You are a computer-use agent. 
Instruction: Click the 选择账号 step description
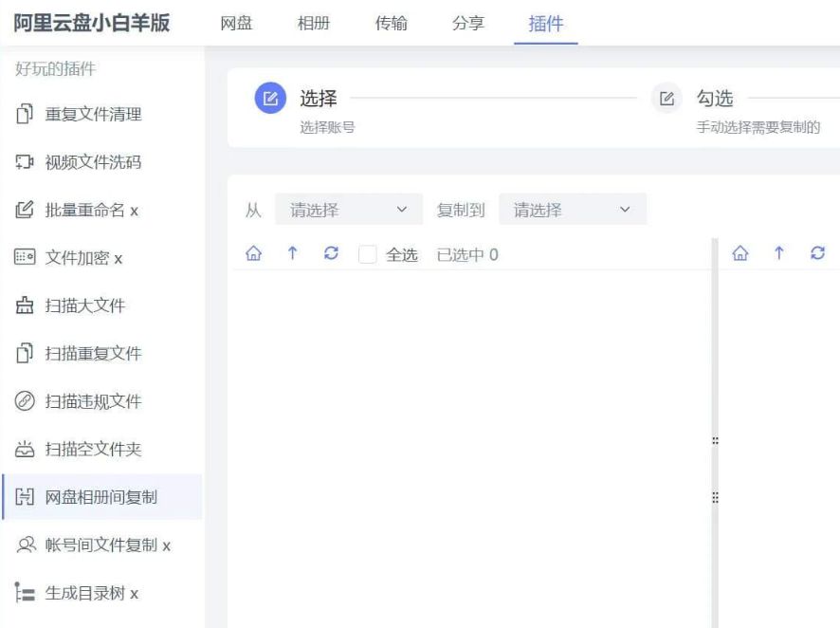(327, 127)
